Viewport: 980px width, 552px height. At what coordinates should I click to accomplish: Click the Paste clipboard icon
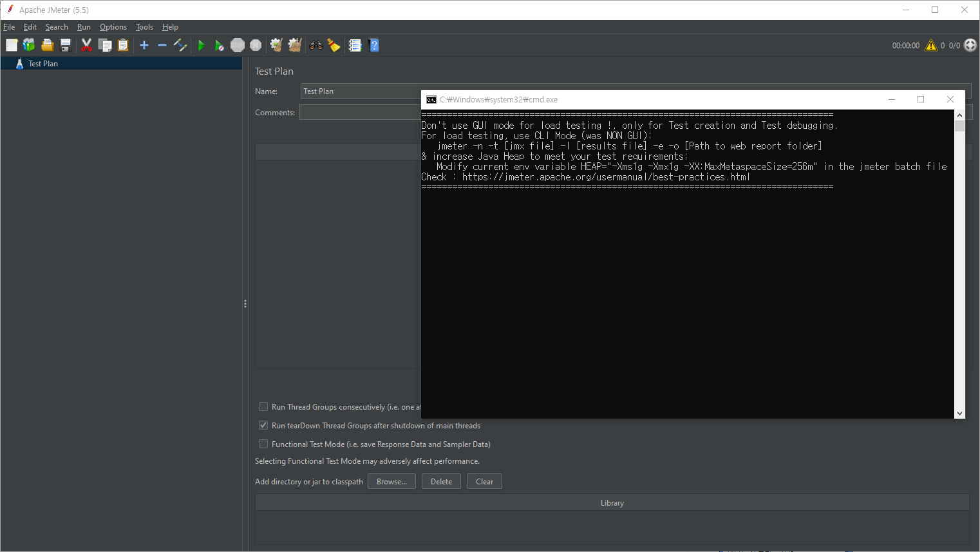point(123,45)
